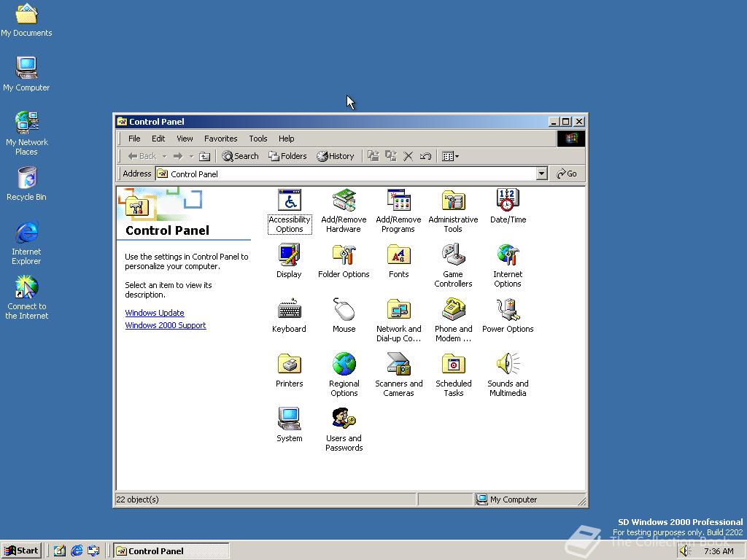Click the Move To toolbar icon

tap(373, 156)
